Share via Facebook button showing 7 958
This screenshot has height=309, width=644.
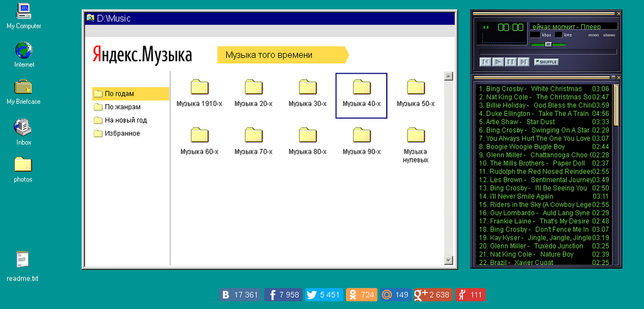coord(283,295)
